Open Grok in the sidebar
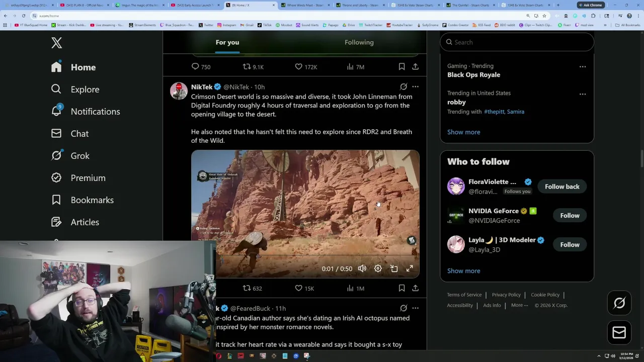Screen dimensions: 644x362 pyautogui.click(x=70, y=156)
